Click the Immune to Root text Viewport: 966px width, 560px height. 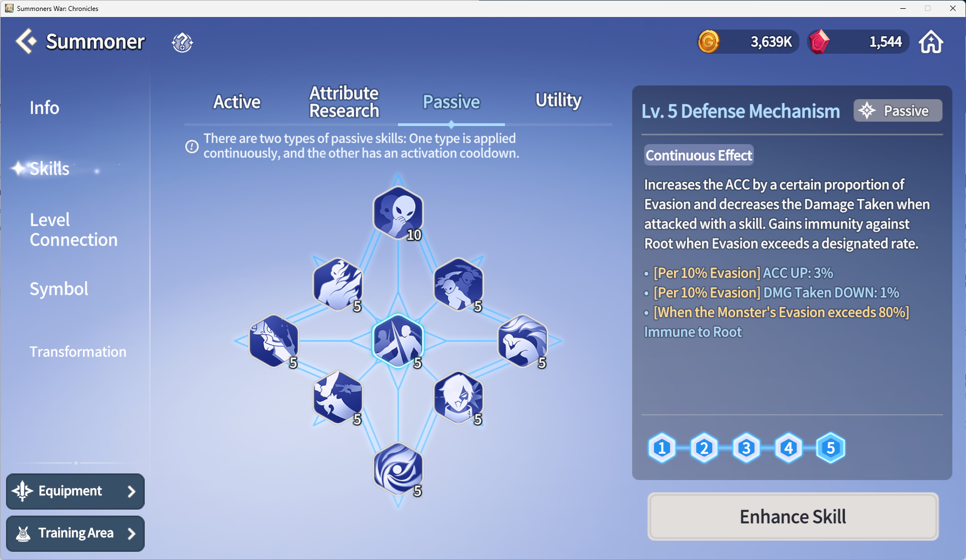pyautogui.click(x=693, y=332)
